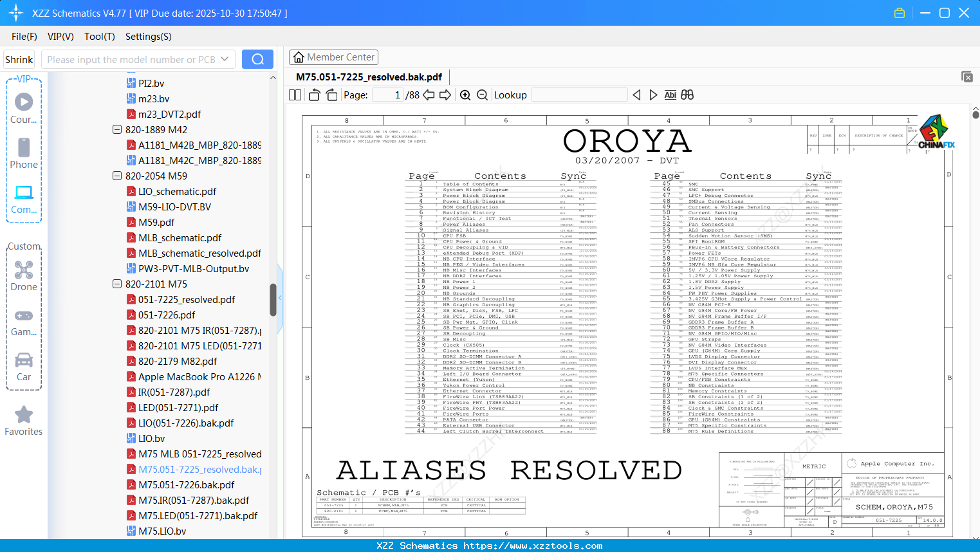Collapse the 820-2054 M59 folder
The height and width of the screenshot is (552, 980).
(x=117, y=176)
